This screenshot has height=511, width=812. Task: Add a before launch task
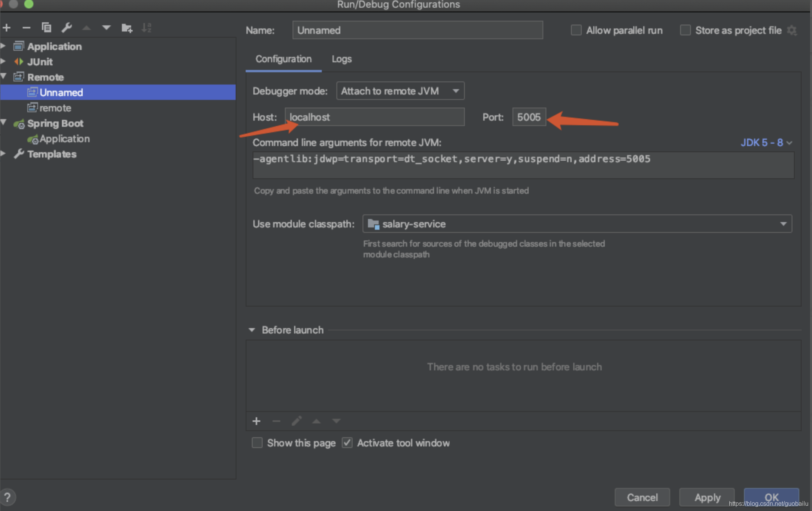pyautogui.click(x=256, y=421)
